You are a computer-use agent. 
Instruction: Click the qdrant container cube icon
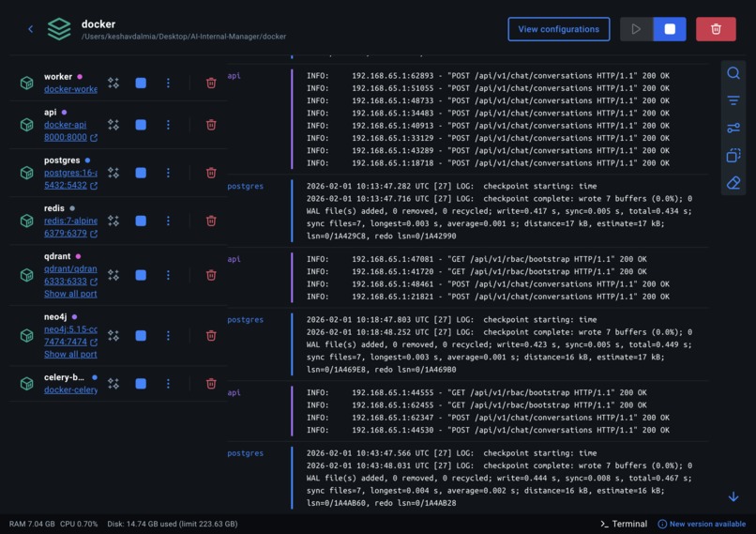point(27,275)
